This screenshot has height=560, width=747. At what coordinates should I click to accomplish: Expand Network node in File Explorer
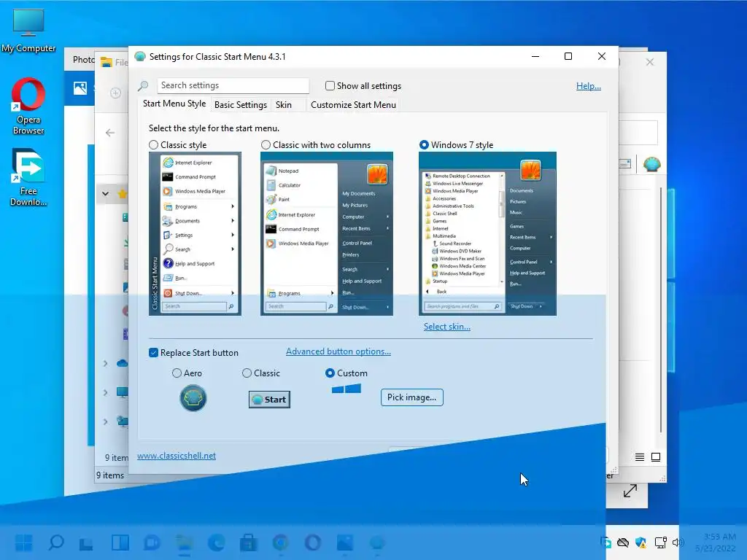pyautogui.click(x=105, y=421)
